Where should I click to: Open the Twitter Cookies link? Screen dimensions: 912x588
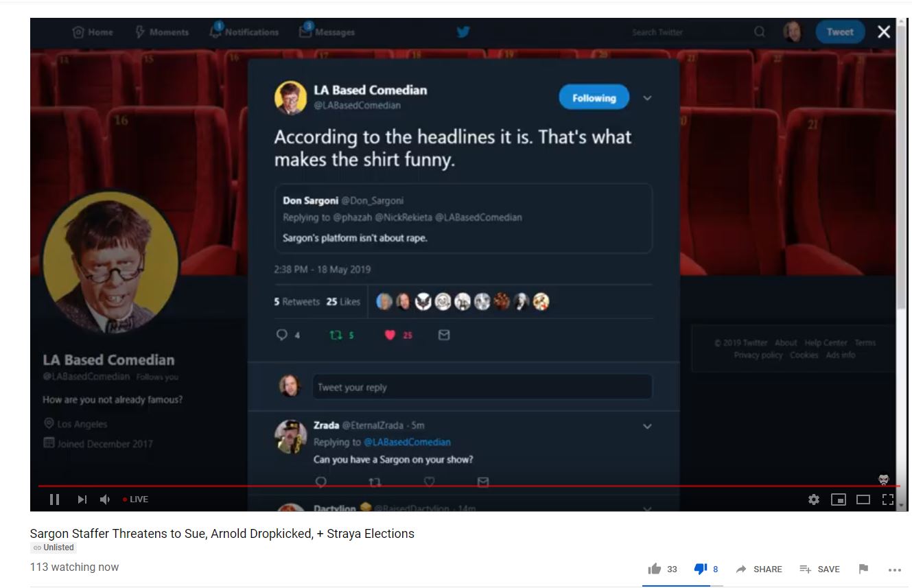click(x=804, y=355)
